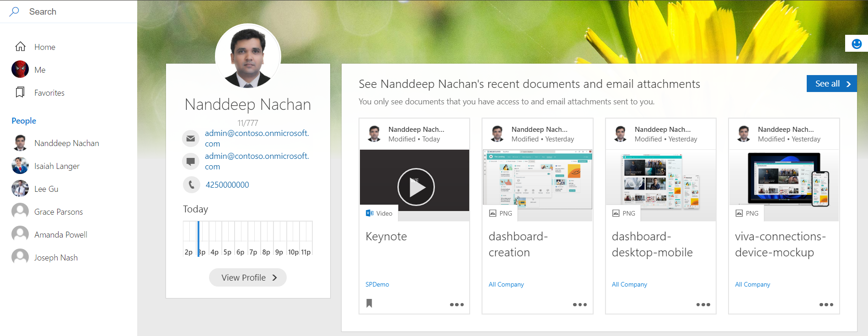The image size is (868, 336).
Task: Click the 11/777 text under the name
Action: pyautogui.click(x=248, y=123)
